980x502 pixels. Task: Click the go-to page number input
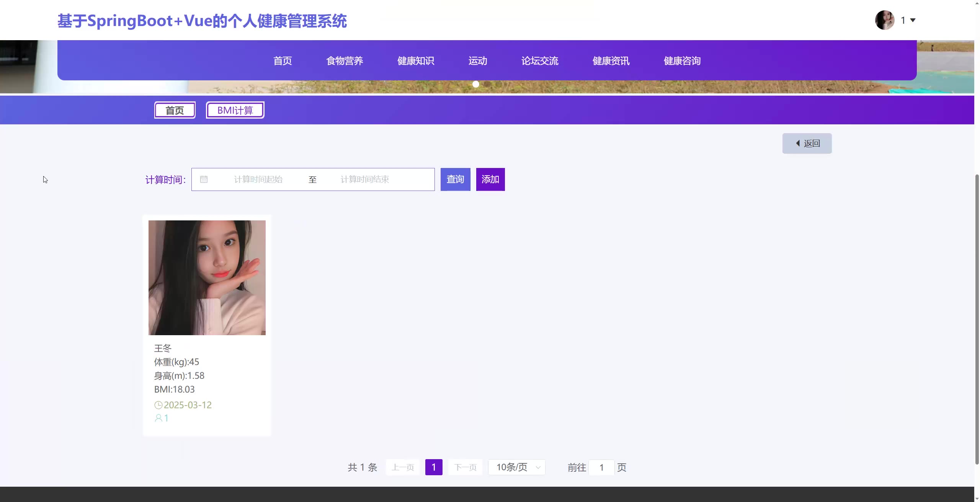tap(601, 467)
